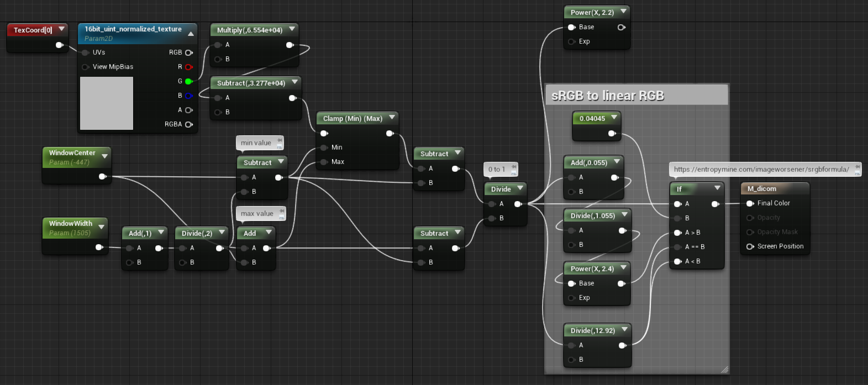Viewport: 868px width, 385px height.
Task: Click the 'max value' comment text
Action: coord(257,214)
